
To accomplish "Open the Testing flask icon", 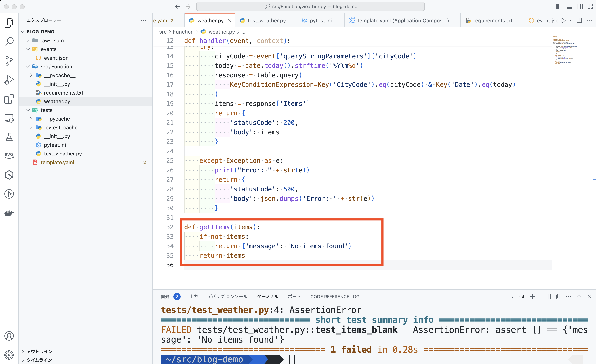I will click(9, 137).
